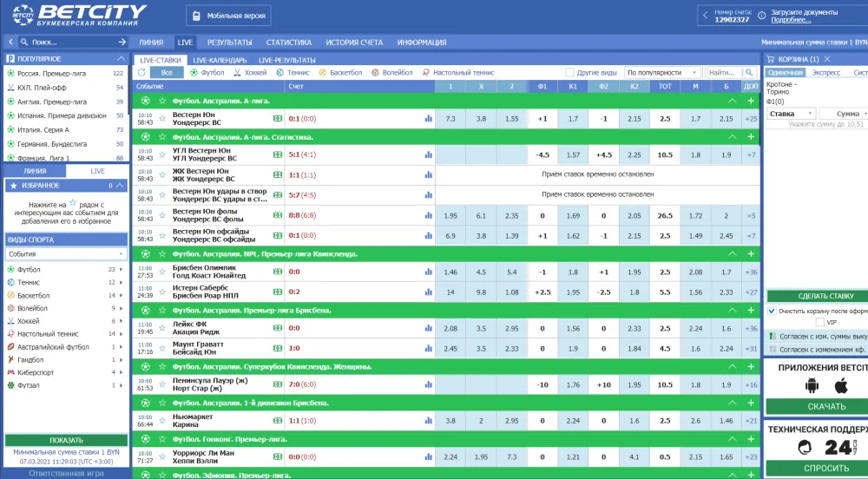868x479 pixels.
Task: Click the refresh icon beside the Все filter
Action: 142,73
